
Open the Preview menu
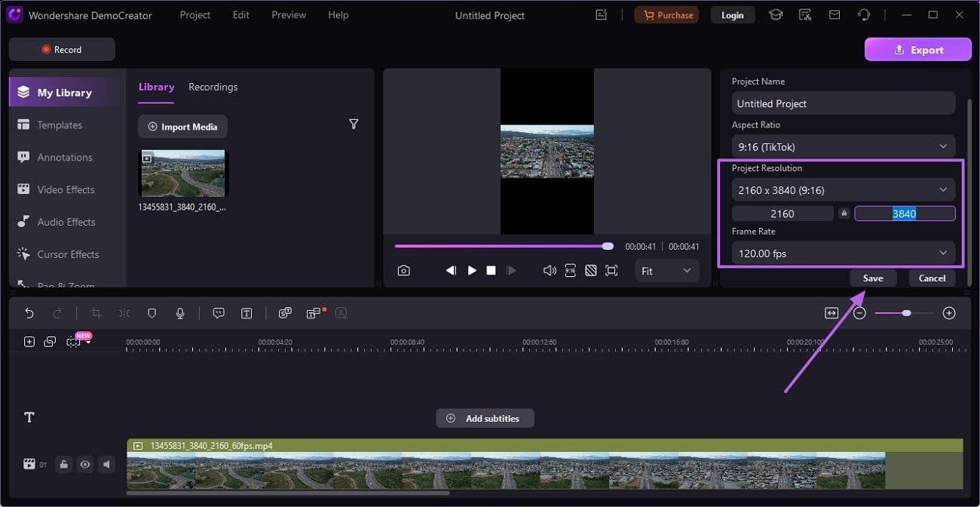click(289, 15)
